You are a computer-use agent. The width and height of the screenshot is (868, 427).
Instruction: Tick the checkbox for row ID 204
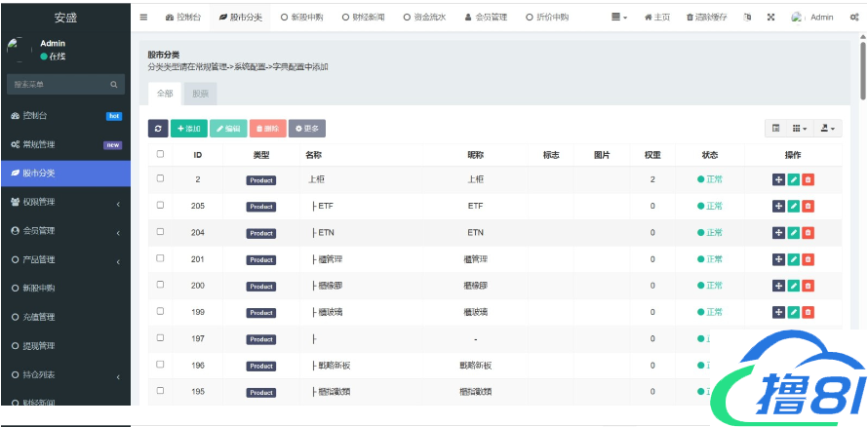pos(160,232)
